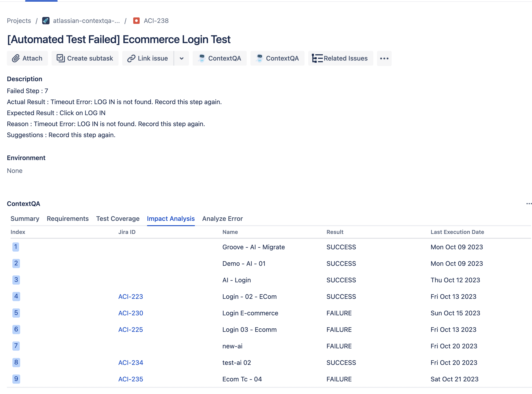Viewport: 532px width, 394px height.
Task: Click the issue title to edit
Action: coord(119,40)
